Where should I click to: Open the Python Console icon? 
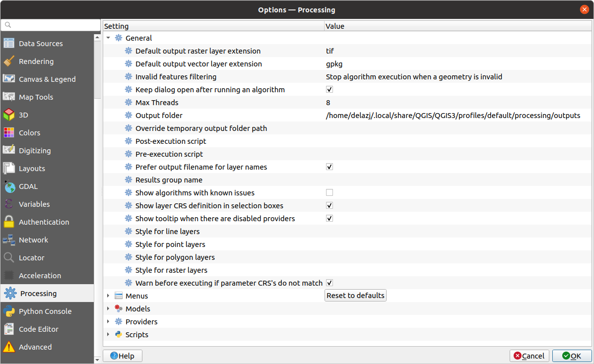[9, 311]
